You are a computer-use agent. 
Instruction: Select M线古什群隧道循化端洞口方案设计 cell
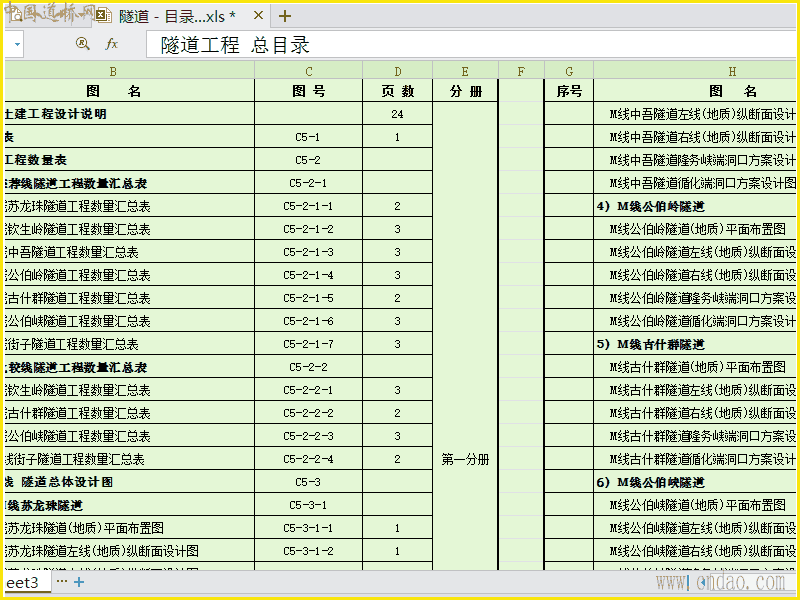click(x=695, y=459)
